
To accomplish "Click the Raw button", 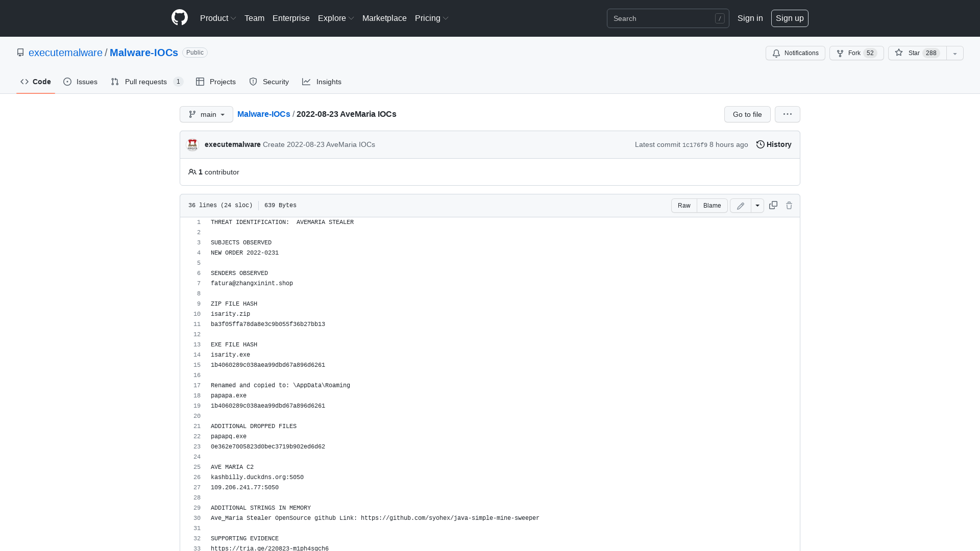I will pos(683,205).
